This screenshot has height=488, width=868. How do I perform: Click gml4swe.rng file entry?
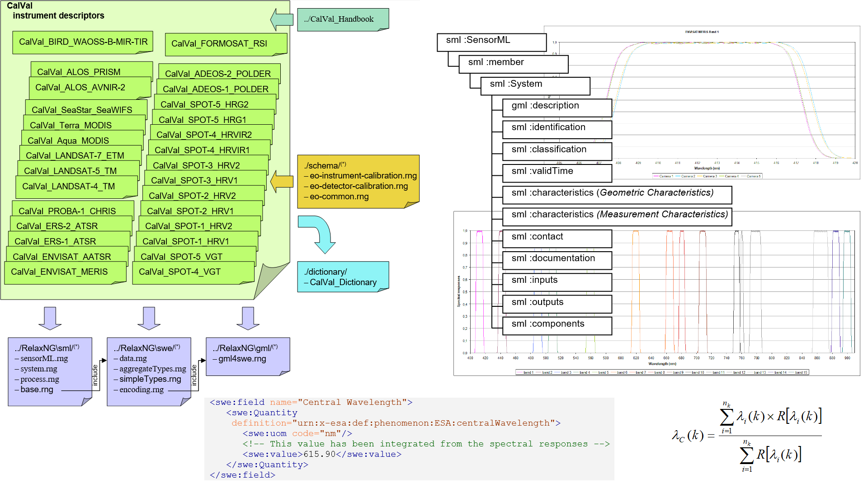coord(242,359)
